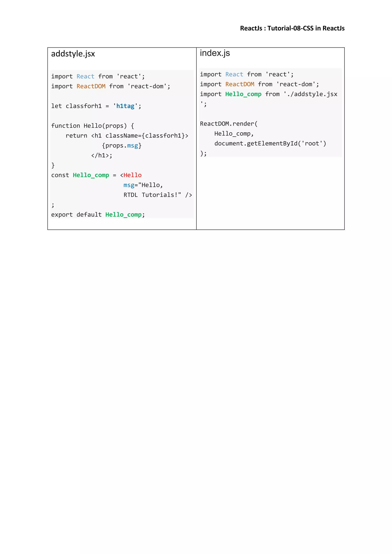
Task: Click 'export default Hello_comp' line
Action: pos(98,215)
